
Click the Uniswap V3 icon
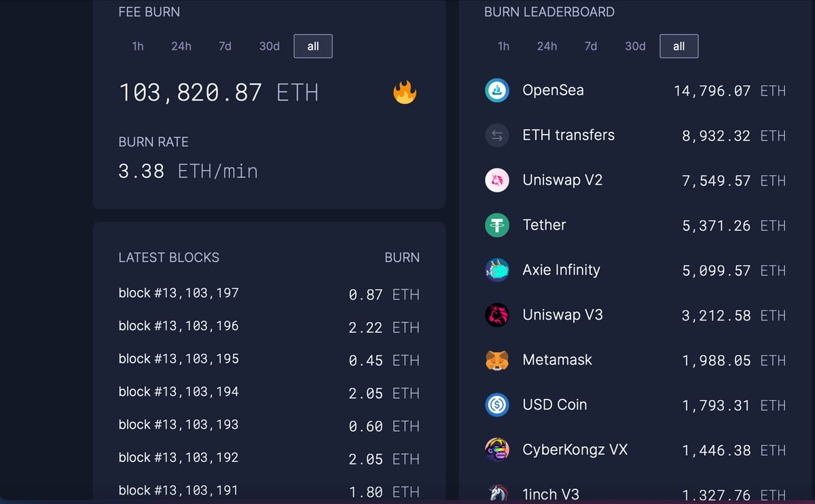pos(497,314)
